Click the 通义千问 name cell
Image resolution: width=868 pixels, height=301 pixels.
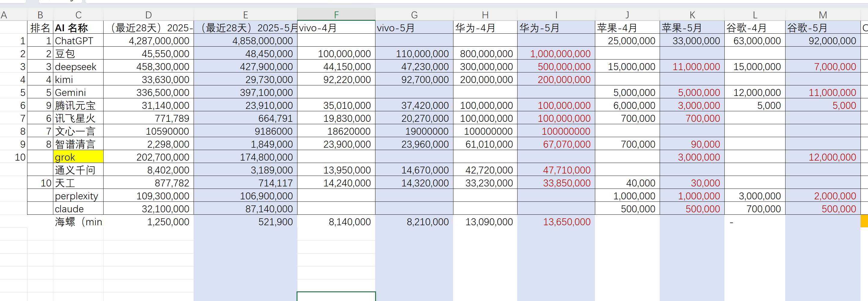point(78,170)
